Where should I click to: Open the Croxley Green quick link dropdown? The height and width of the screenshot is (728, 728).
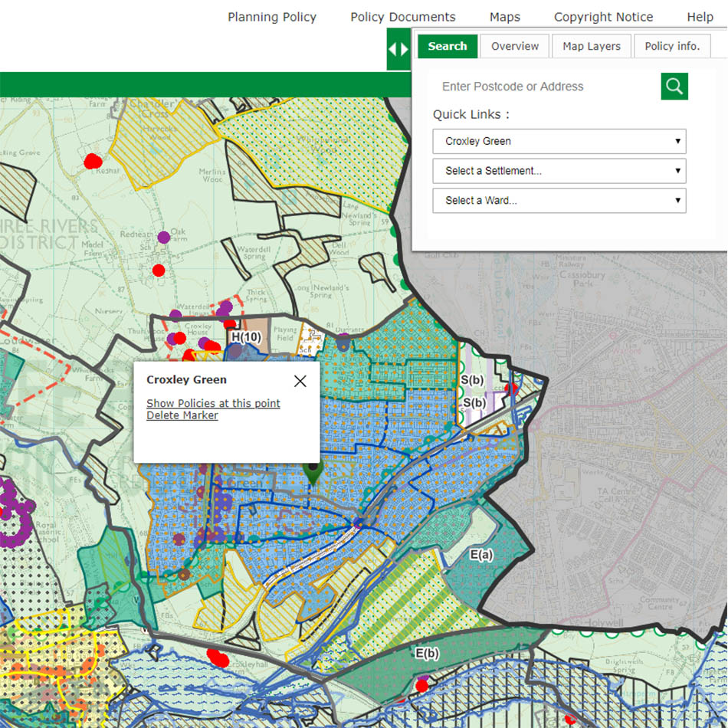point(559,141)
